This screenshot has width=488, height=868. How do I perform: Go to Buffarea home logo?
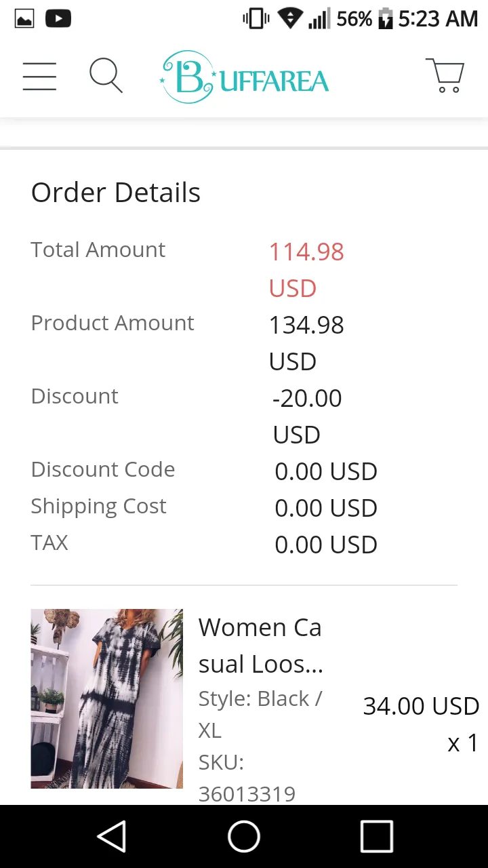coord(244,77)
